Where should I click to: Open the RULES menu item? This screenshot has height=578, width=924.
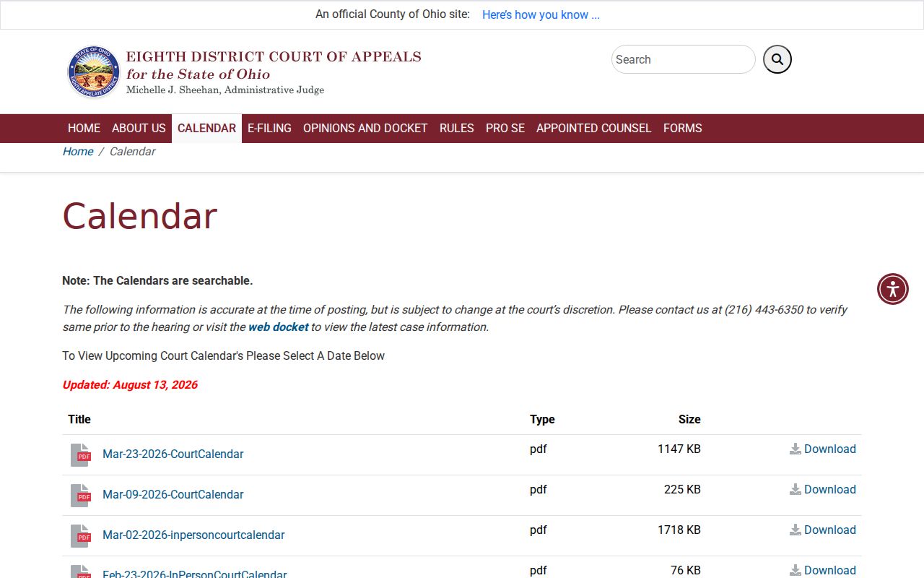coord(457,128)
